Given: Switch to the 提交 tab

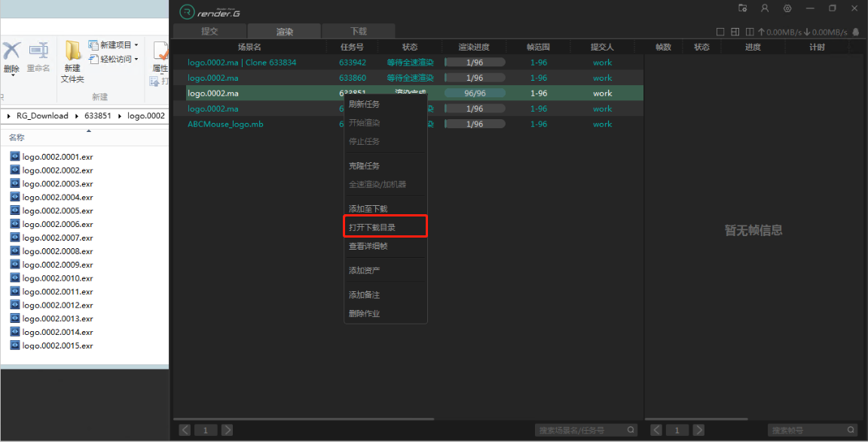Looking at the screenshot, I should 209,32.
